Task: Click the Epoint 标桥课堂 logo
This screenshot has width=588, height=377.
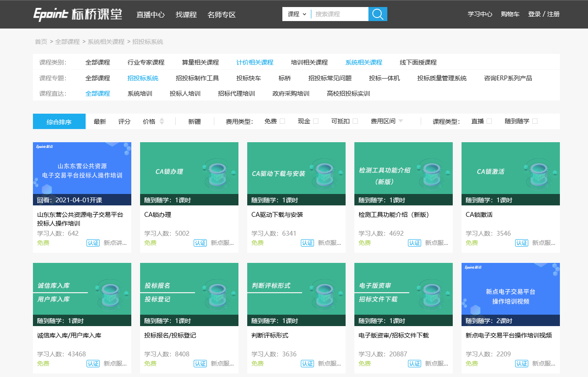Action: (78, 14)
